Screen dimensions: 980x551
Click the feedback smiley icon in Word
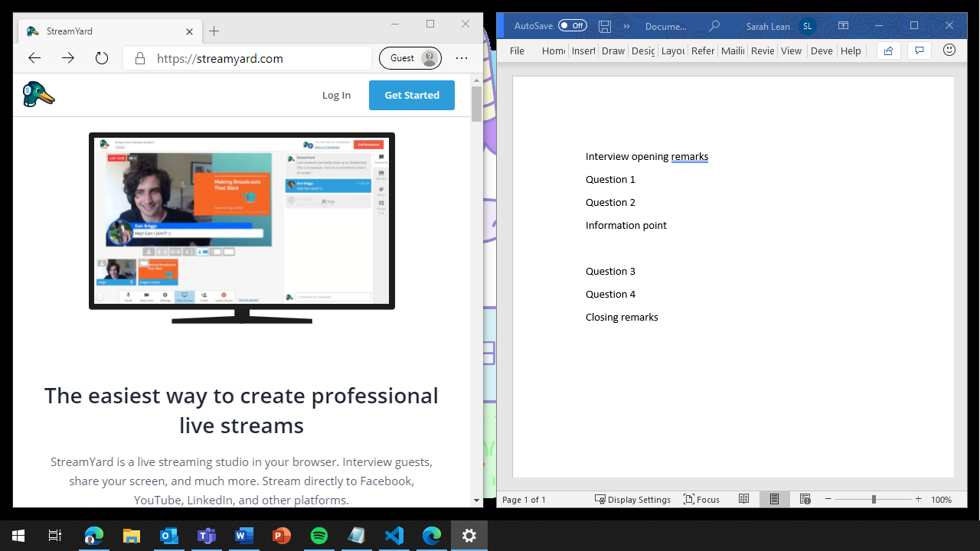(949, 51)
